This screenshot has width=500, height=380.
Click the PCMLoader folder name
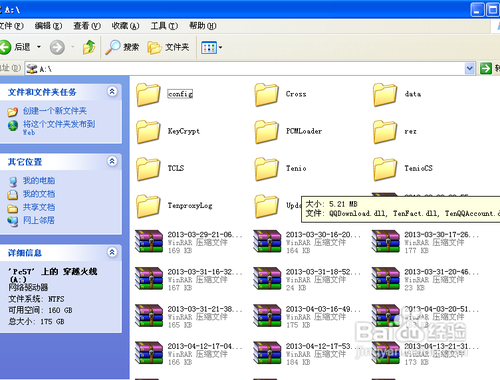click(x=304, y=131)
